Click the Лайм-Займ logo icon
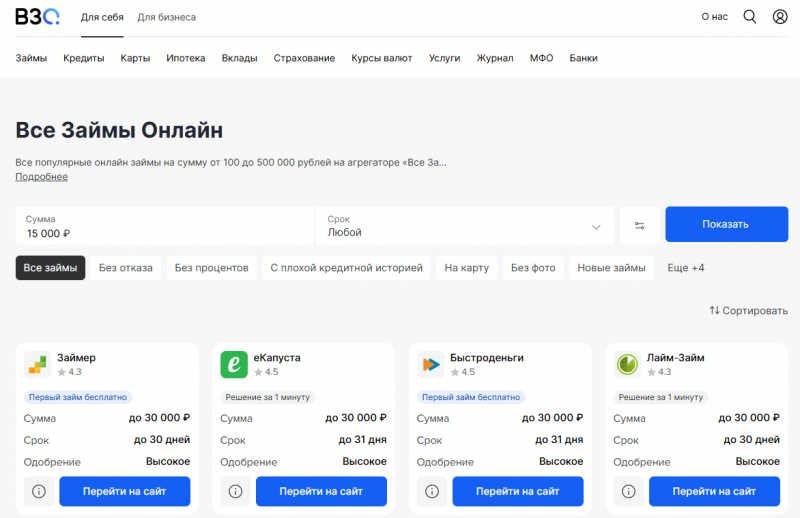The width and height of the screenshot is (800, 518). coord(627,365)
